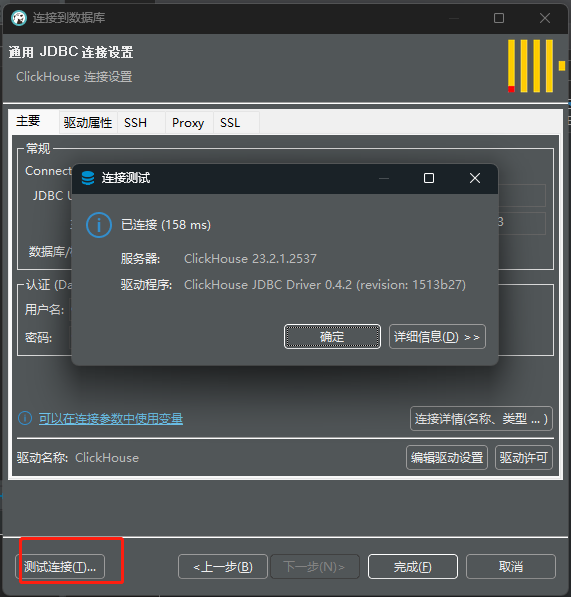Switch to the 驱动属性 tab
The height and width of the screenshot is (597, 571).
pos(88,123)
